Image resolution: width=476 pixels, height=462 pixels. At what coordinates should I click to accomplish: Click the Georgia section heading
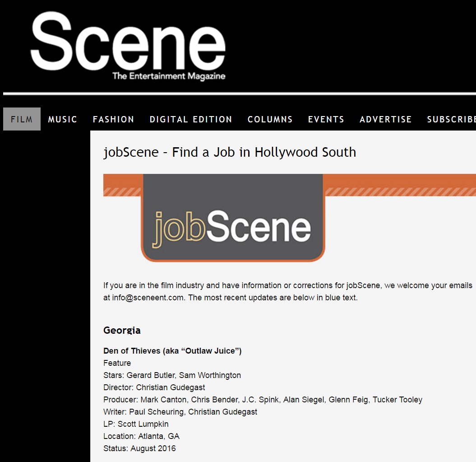click(x=122, y=330)
